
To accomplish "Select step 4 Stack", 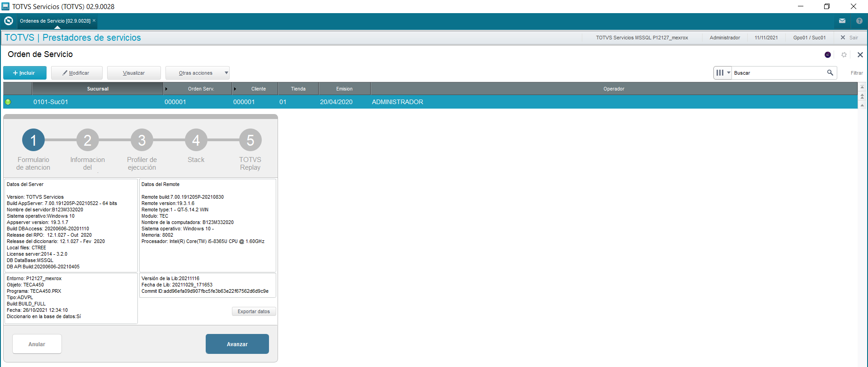I will pyautogui.click(x=196, y=140).
